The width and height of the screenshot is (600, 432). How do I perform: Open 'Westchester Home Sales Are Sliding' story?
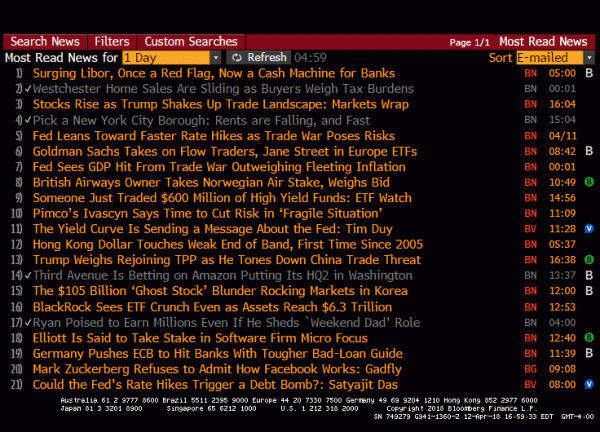pyautogui.click(x=223, y=89)
